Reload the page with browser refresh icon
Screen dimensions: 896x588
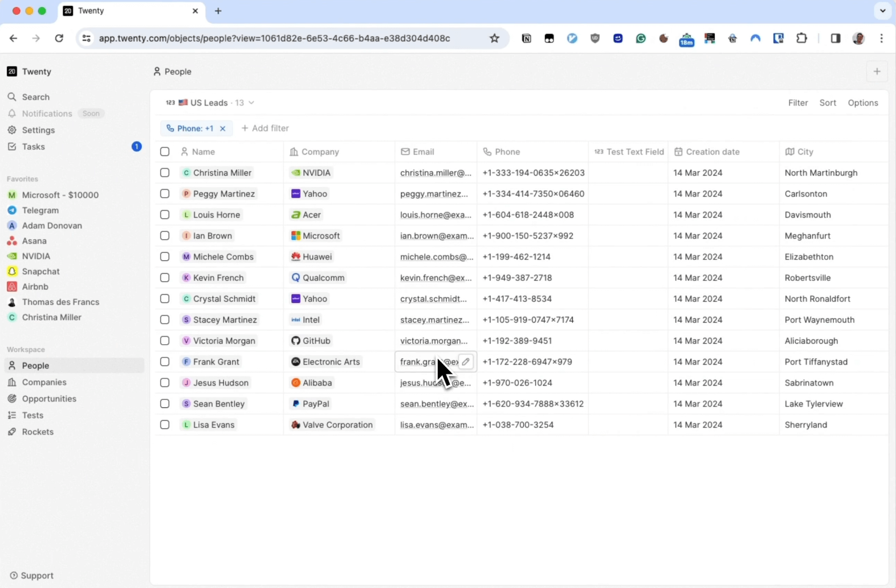coord(59,38)
